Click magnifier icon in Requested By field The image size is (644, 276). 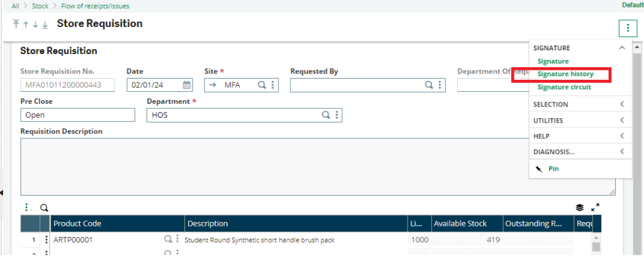click(429, 85)
